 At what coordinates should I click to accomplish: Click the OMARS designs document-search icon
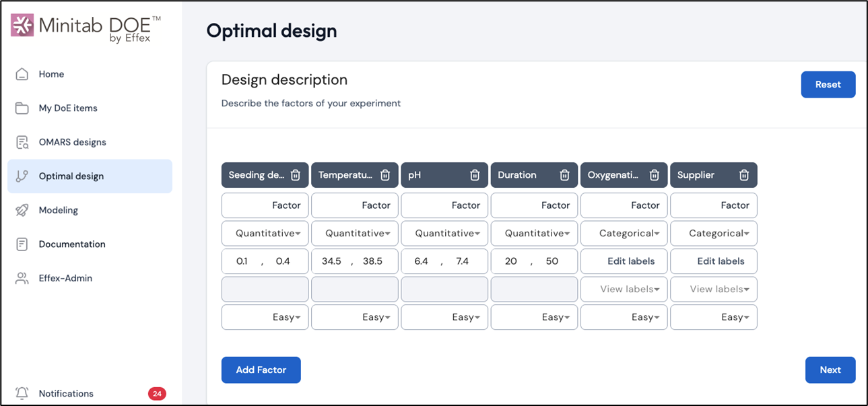click(x=22, y=142)
